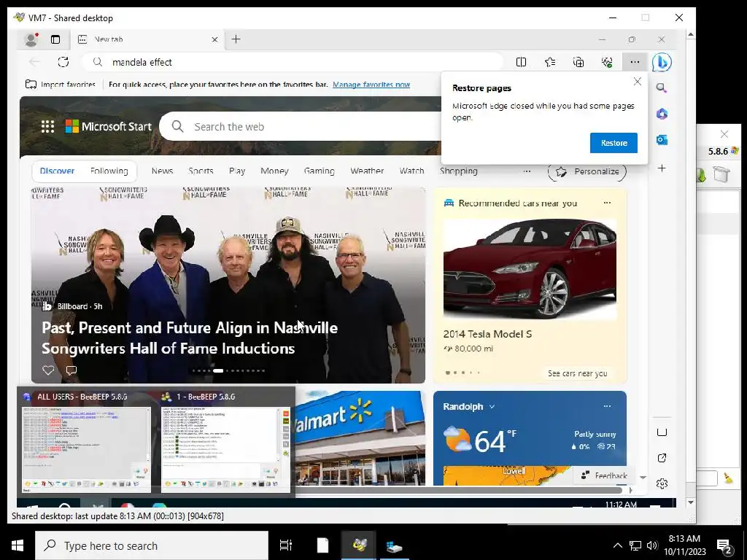747x560 pixels.
Task: Open the Outlook sidebar icon
Action: pyautogui.click(x=662, y=140)
